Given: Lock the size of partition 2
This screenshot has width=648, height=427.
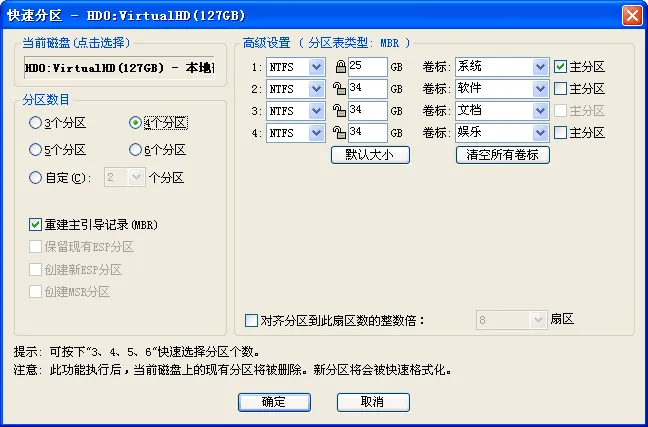Looking at the screenshot, I should 339,88.
